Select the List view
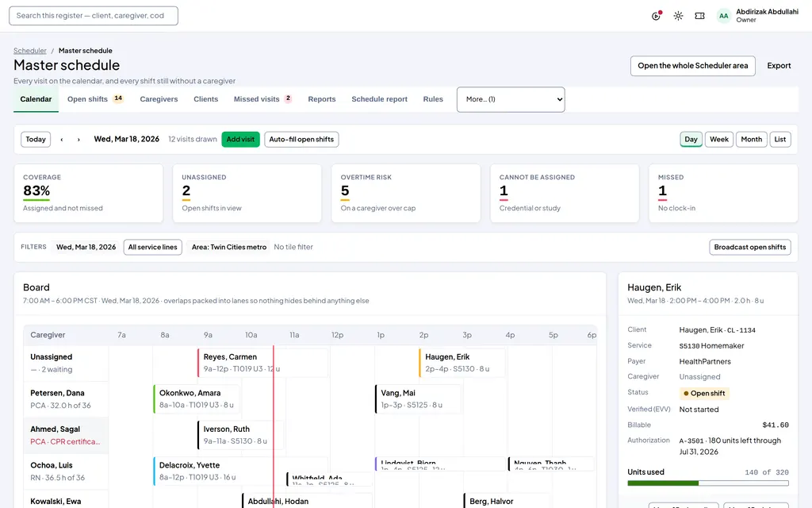This screenshot has width=812, height=508. [x=780, y=140]
